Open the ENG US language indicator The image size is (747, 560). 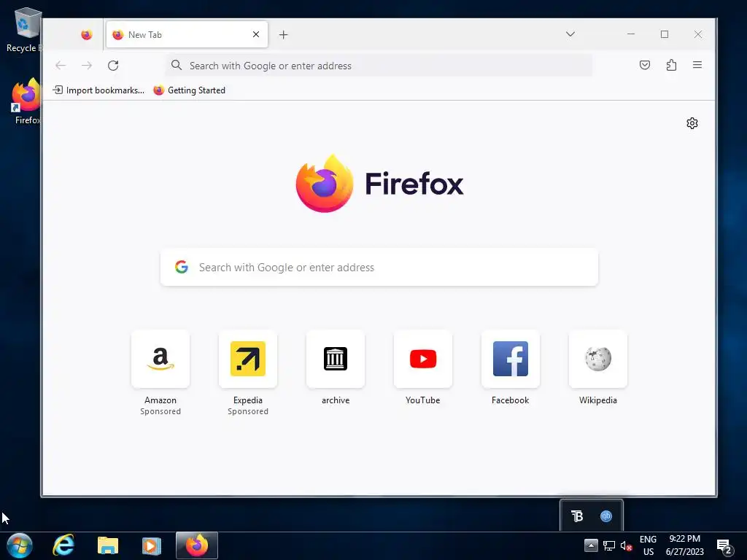pos(648,545)
